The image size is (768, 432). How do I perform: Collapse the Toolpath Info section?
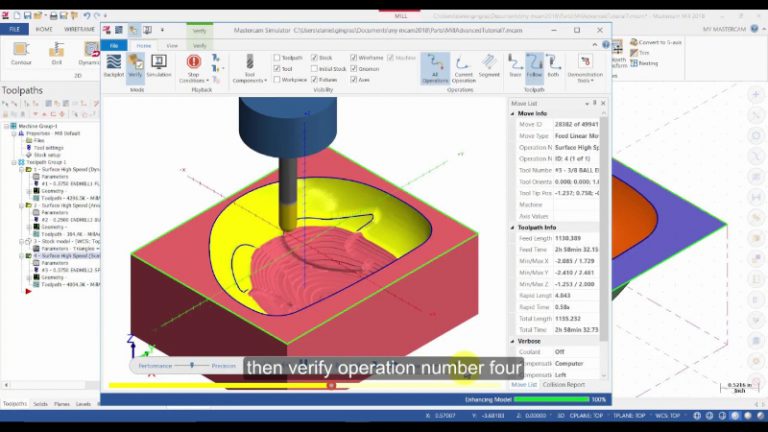pyautogui.click(x=513, y=228)
